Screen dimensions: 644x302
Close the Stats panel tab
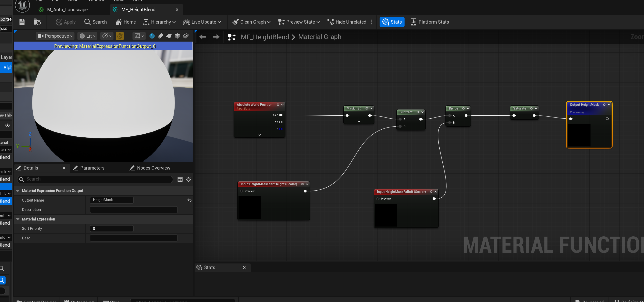[x=244, y=267]
